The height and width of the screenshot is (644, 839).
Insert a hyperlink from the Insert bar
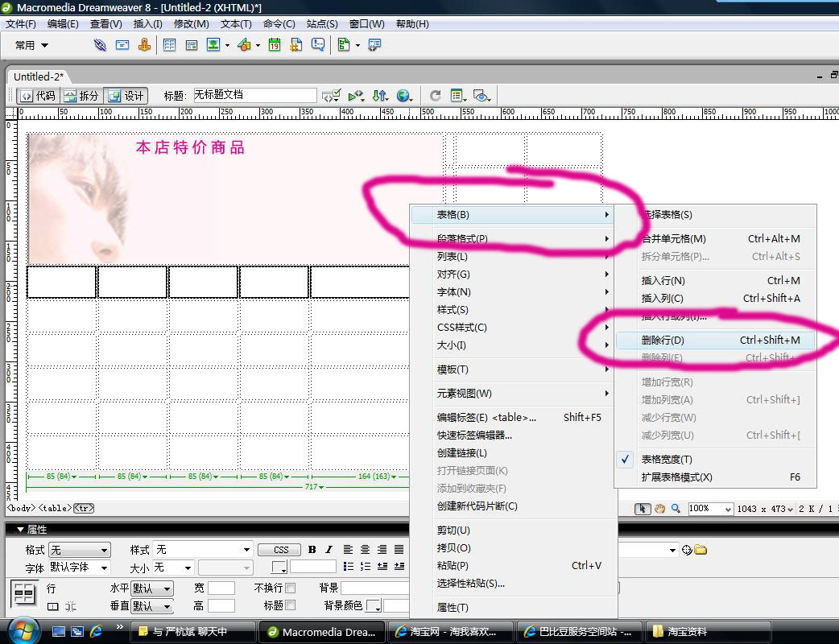pyautogui.click(x=100, y=45)
